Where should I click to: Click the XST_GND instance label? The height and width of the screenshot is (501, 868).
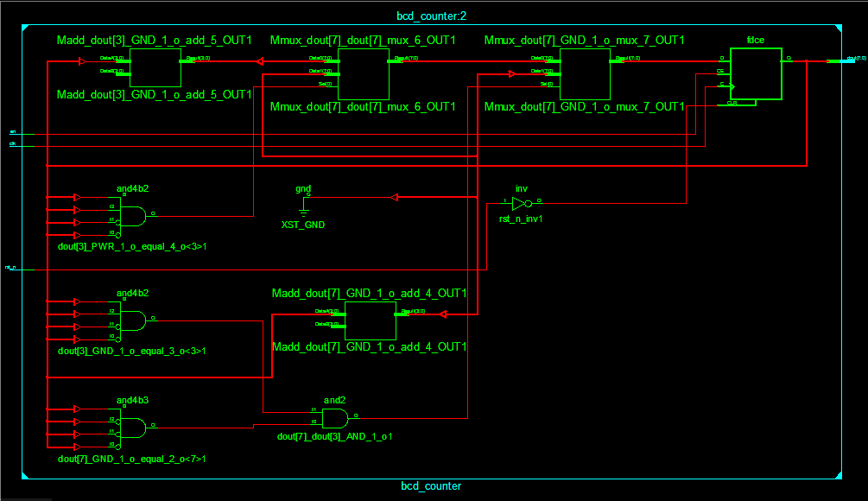point(303,225)
